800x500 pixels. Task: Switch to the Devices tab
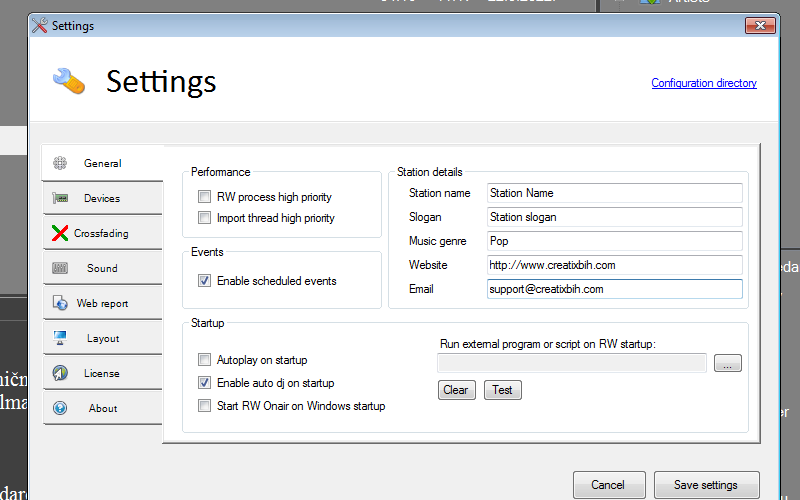pos(103,198)
